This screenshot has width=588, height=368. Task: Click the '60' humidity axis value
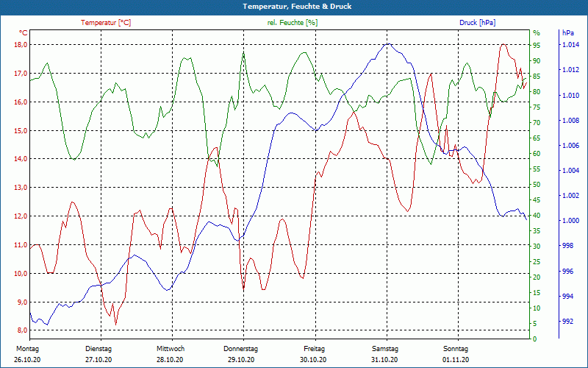[537, 154]
